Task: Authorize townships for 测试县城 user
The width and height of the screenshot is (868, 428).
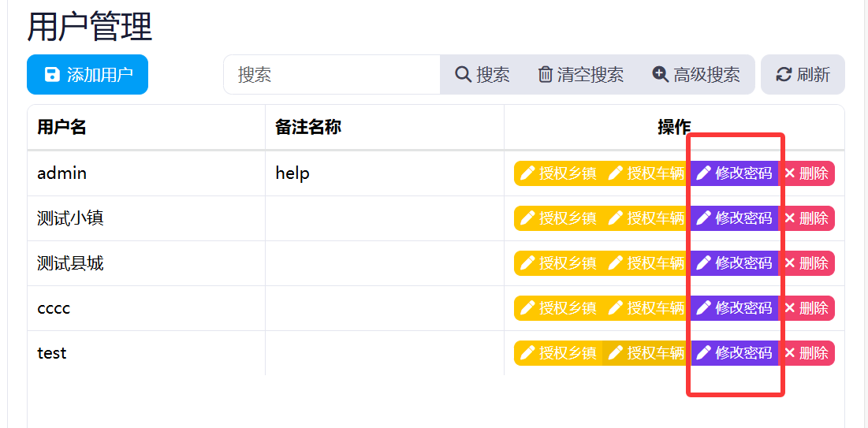Action: pos(558,263)
